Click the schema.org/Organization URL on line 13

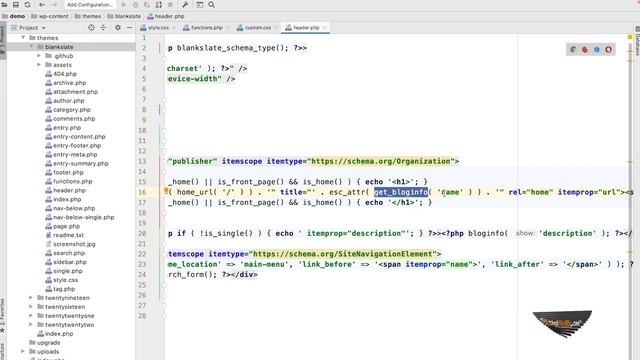point(381,161)
